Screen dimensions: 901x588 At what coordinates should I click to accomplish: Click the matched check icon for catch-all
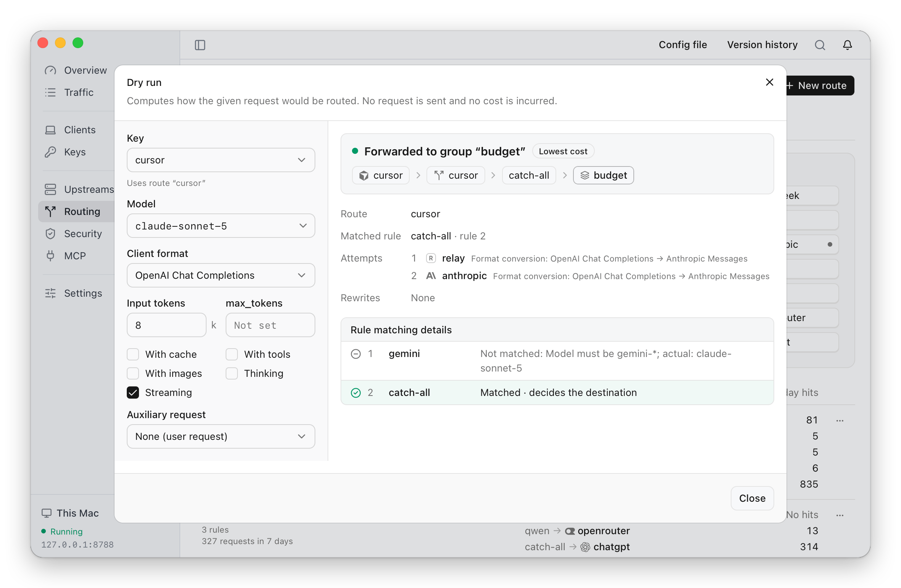tap(355, 393)
